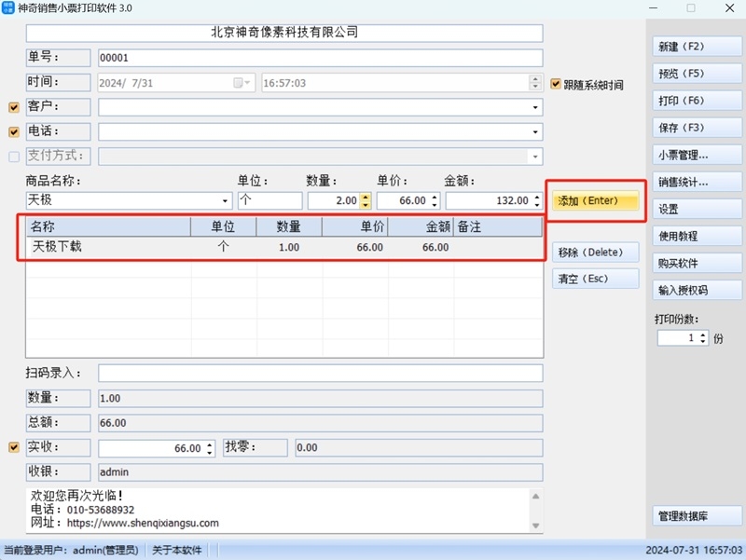This screenshot has width=746, height=560.
Task: Click the app icon in title bar
Action: 7,7
